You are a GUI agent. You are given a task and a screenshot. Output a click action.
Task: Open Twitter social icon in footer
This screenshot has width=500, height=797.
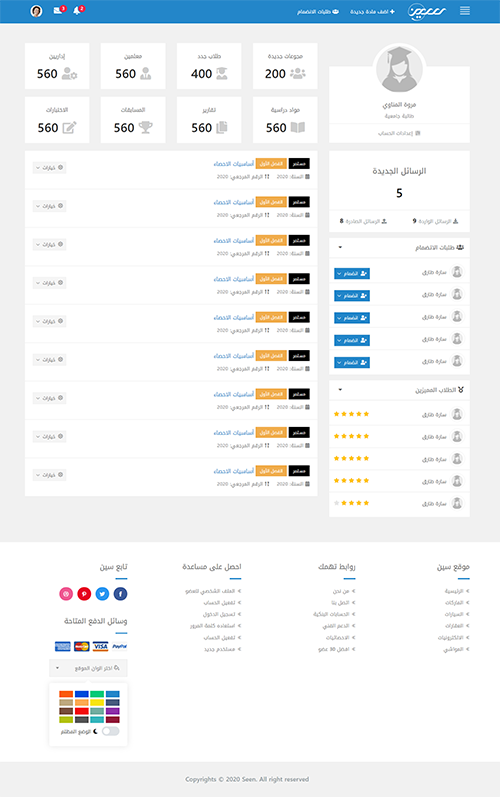[102, 594]
